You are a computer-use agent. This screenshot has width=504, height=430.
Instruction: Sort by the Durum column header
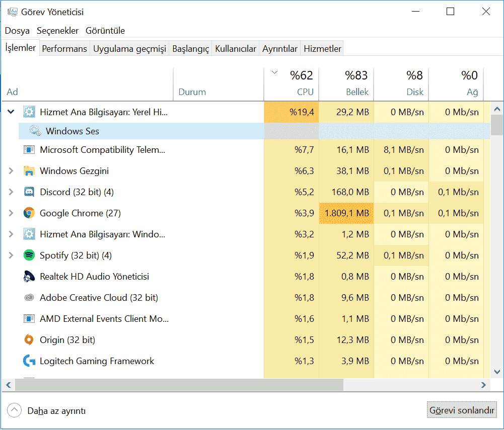pos(219,84)
